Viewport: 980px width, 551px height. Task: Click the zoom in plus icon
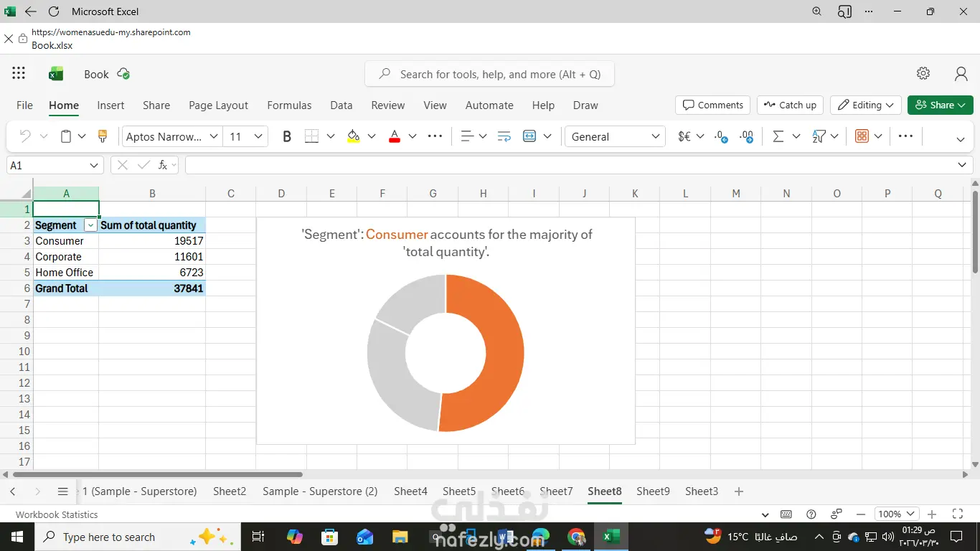pyautogui.click(x=932, y=514)
